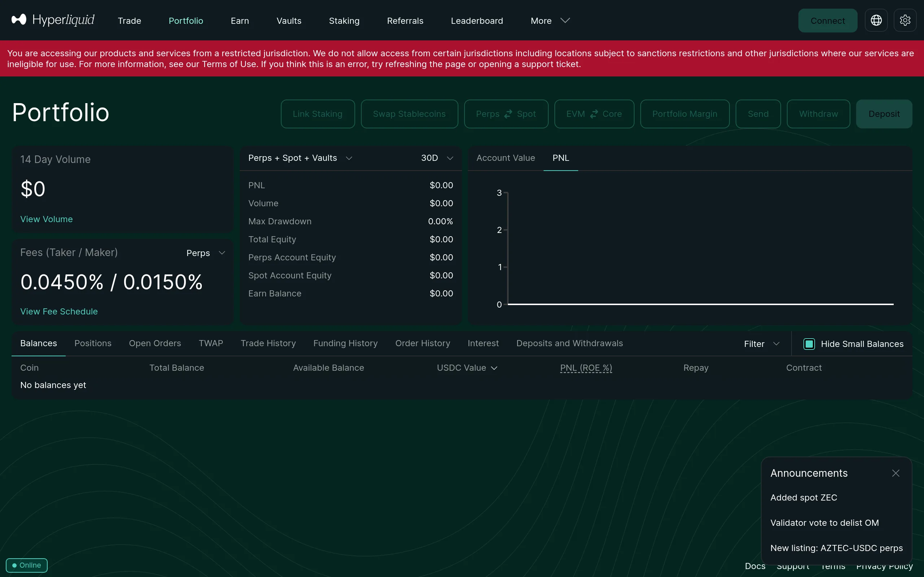Switch to the Account Value tab

pos(506,158)
